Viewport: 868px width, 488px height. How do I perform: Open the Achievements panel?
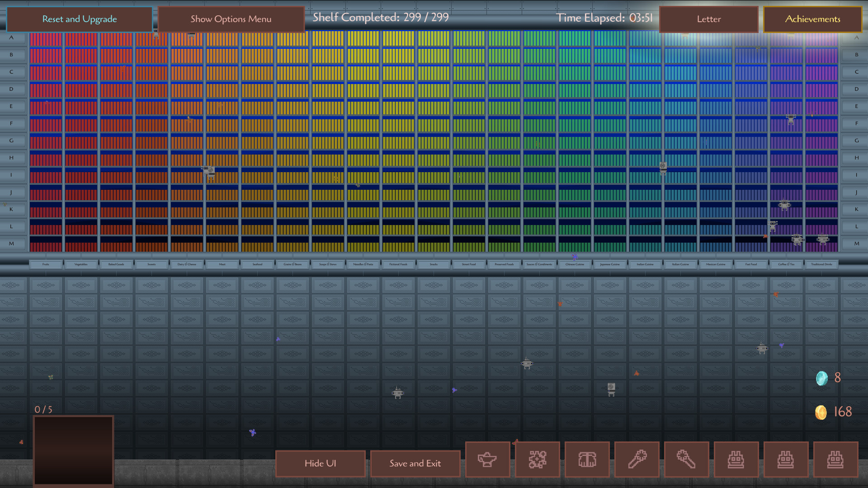click(812, 19)
